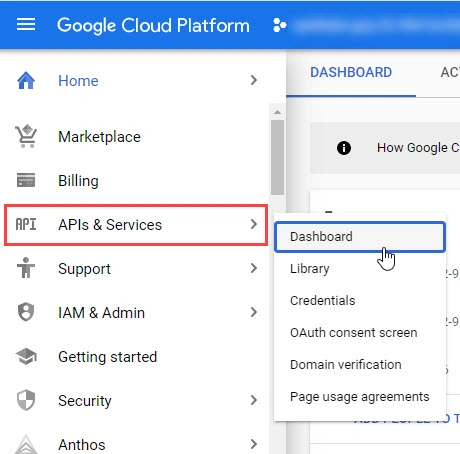Image resolution: width=460 pixels, height=454 pixels.
Task: Open the Home navigation item
Action: (78, 81)
